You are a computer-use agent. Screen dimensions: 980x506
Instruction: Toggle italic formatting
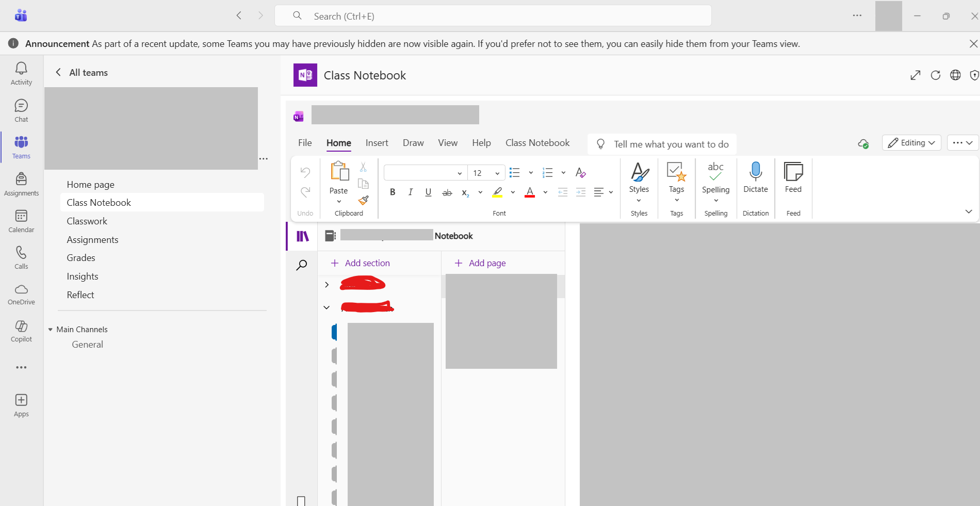[411, 192]
